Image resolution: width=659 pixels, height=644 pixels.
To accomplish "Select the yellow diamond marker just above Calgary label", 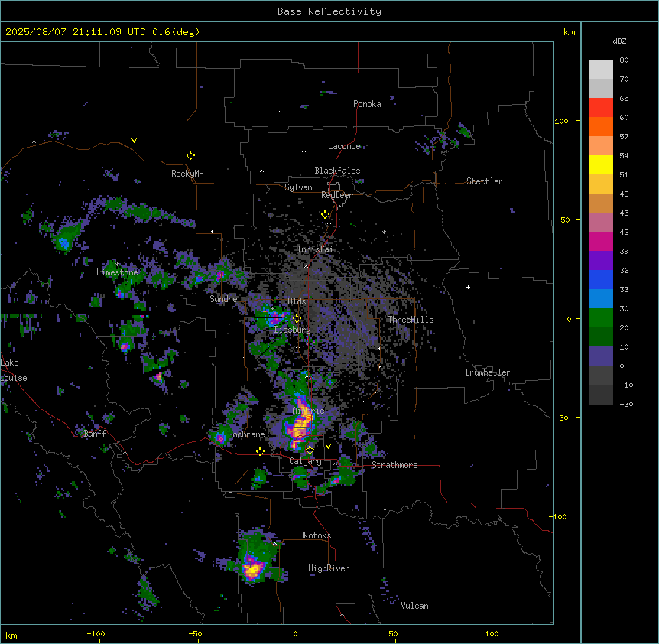I will (310, 450).
